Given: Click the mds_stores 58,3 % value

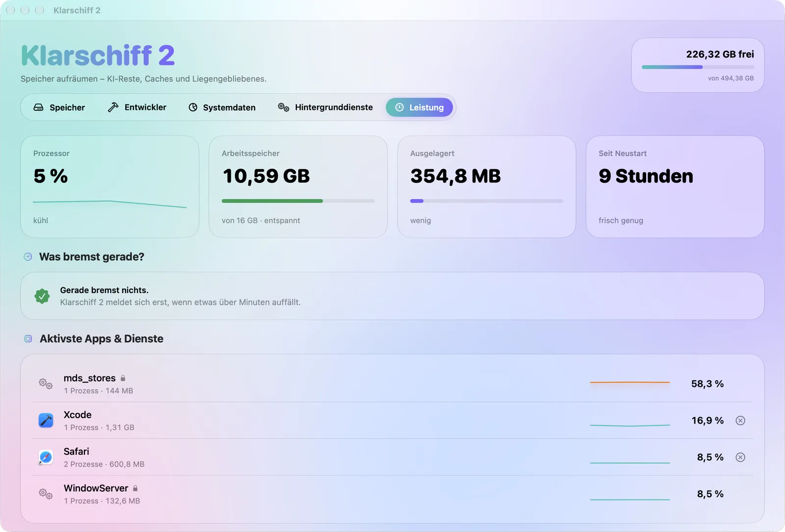Looking at the screenshot, I should (x=707, y=384).
